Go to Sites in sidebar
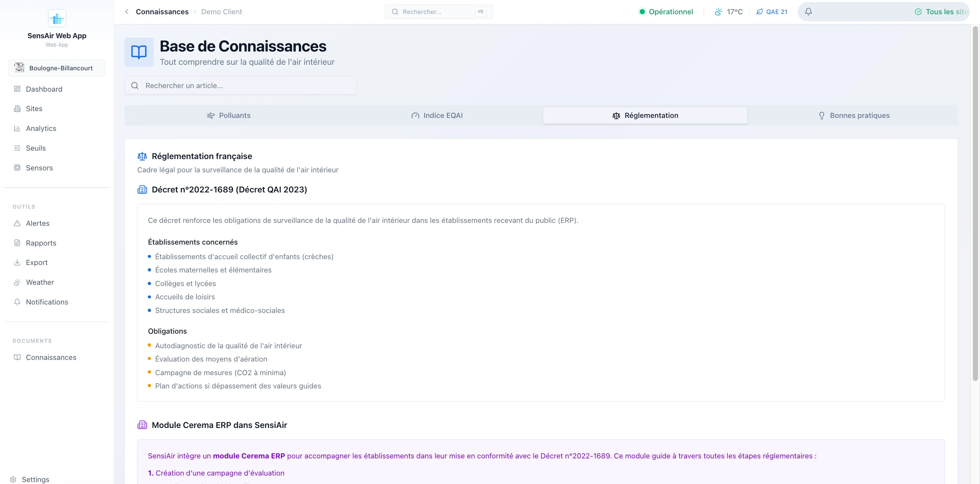 pos(57,109)
